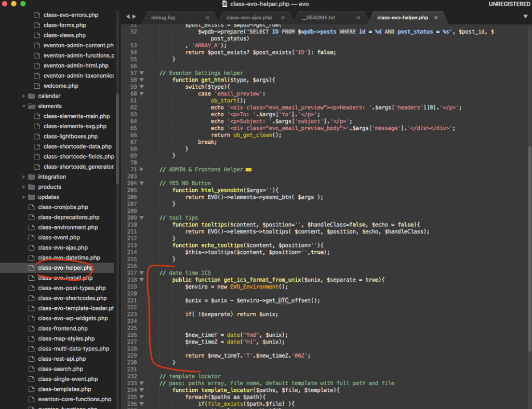Go to the next tab using right arrow
532x409 pixels.
(x=135, y=16)
